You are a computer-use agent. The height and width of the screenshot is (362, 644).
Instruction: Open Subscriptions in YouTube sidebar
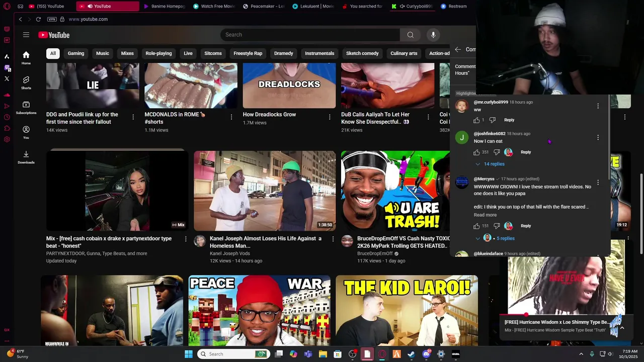(x=26, y=108)
